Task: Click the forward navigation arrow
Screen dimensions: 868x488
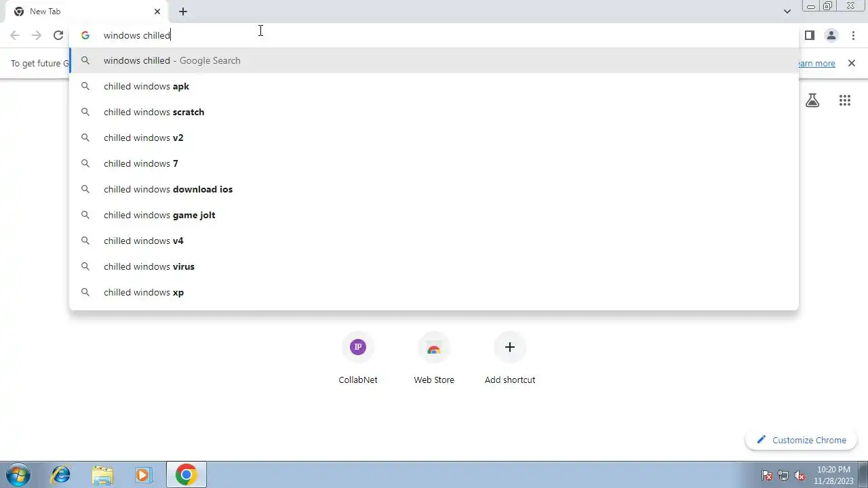Action: click(x=37, y=35)
